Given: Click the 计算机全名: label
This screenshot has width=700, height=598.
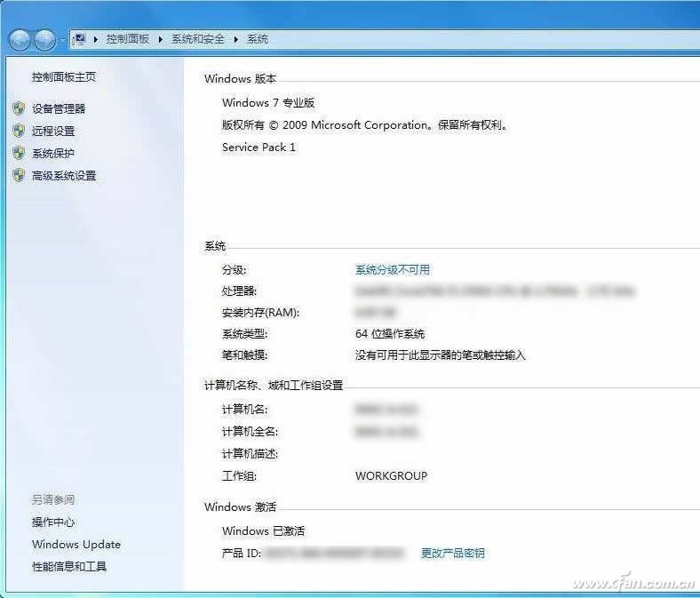Looking at the screenshot, I should (x=250, y=432).
